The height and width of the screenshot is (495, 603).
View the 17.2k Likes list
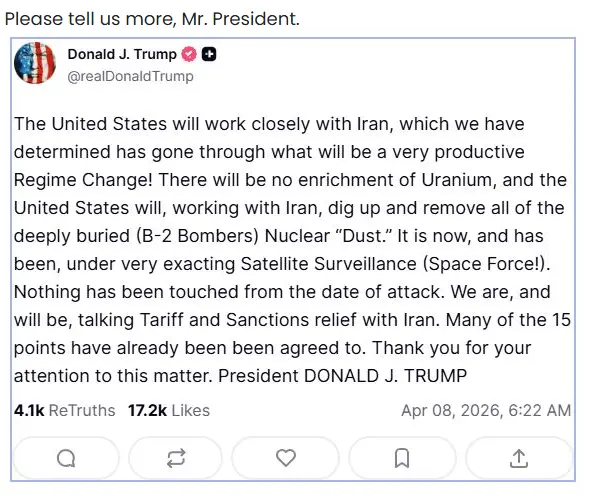tap(168, 410)
